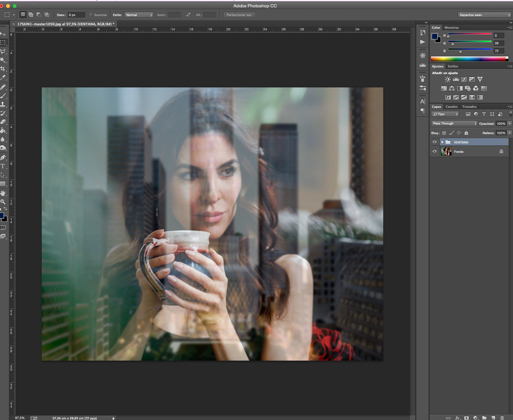513x420 pixels.
Task: Select the Magic Wand tool
Action: click(3, 60)
